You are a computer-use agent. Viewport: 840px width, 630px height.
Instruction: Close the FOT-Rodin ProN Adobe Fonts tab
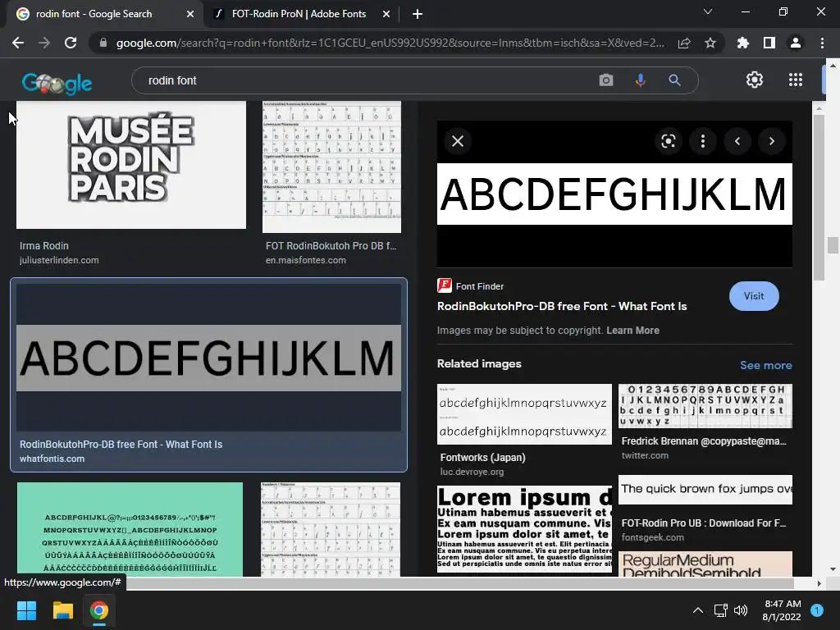pos(386,14)
